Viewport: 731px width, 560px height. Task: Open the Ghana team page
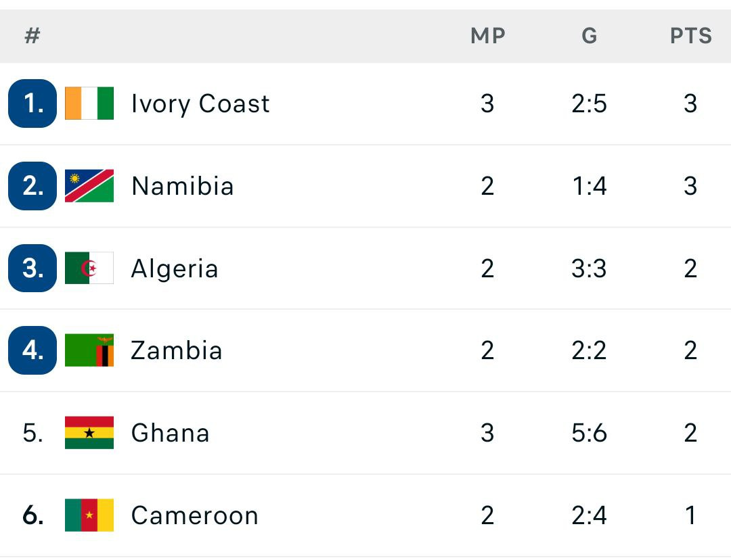[170, 433]
